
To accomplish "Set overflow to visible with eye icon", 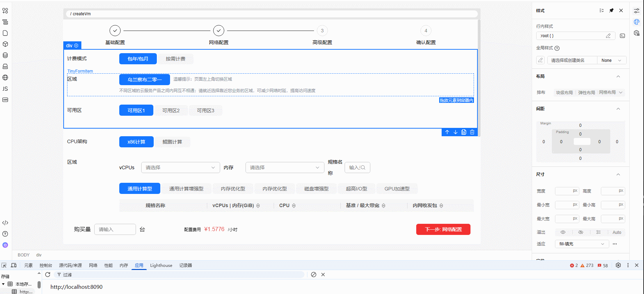I will [563, 232].
